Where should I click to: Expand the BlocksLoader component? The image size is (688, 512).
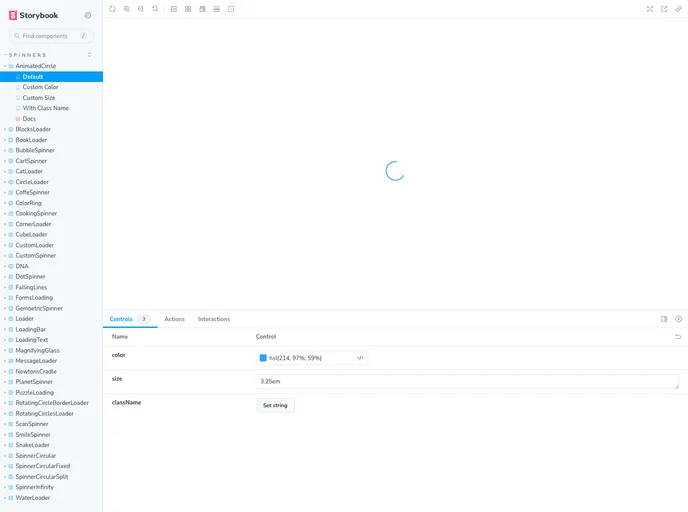[33, 129]
